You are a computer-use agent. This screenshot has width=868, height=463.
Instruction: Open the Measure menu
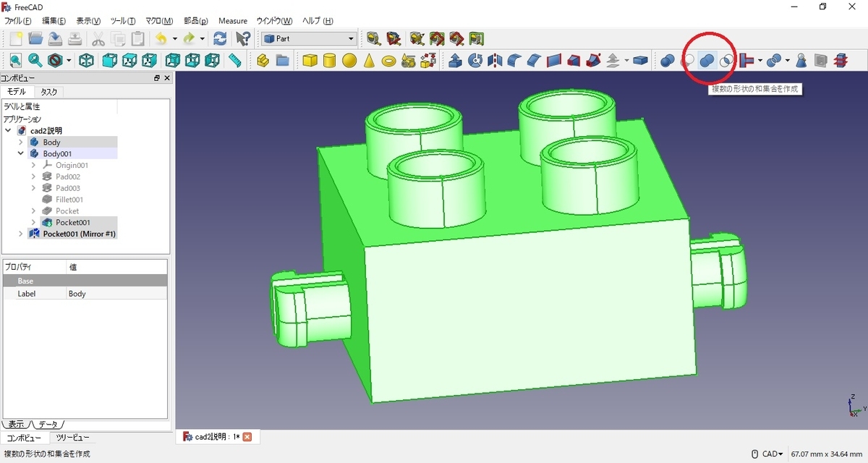coord(233,21)
